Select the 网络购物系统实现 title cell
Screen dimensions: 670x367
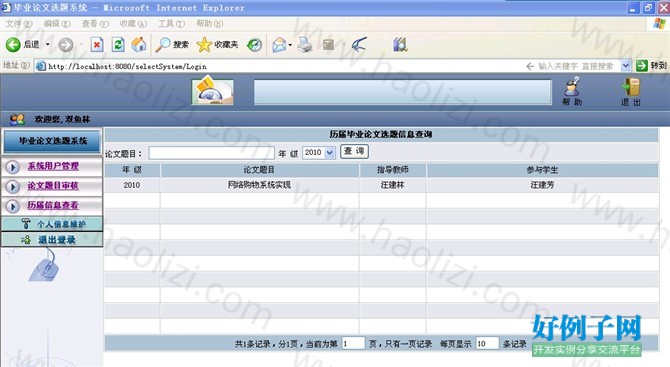[259, 185]
